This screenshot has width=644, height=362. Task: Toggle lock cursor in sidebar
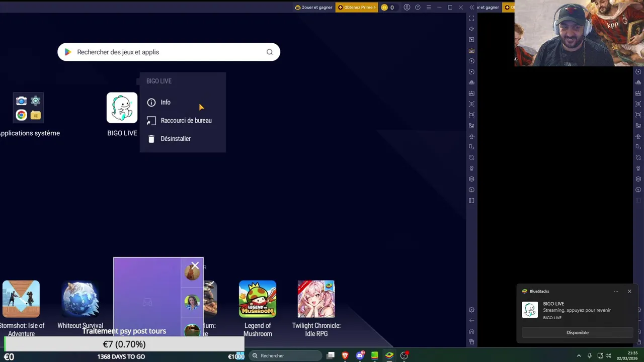pyautogui.click(x=471, y=40)
